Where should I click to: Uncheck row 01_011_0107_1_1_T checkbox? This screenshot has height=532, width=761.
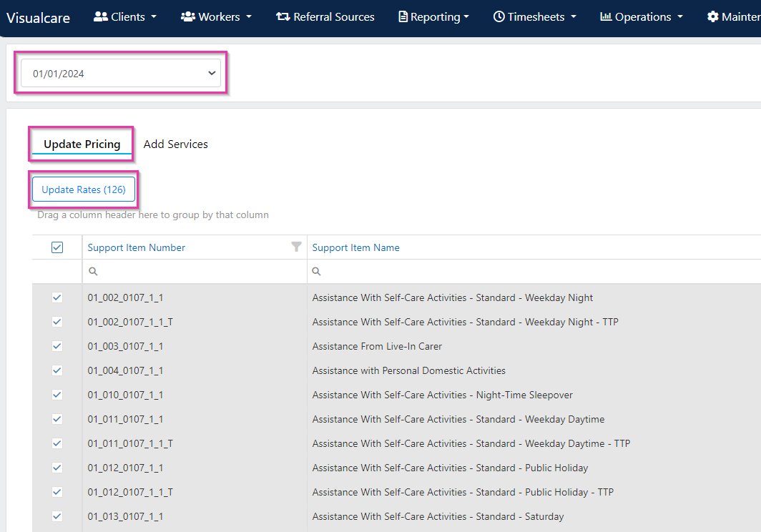tap(57, 443)
